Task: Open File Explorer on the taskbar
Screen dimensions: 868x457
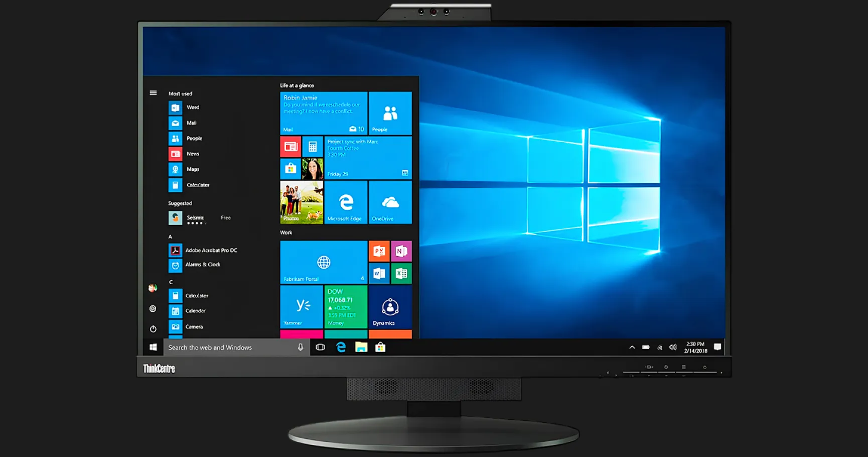Action: click(x=361, y=348)
